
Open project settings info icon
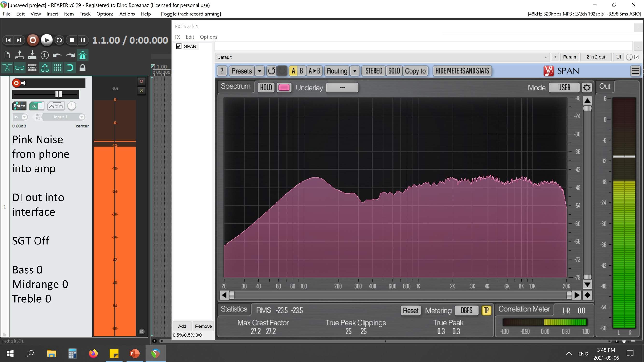click(x=44, y=55)
